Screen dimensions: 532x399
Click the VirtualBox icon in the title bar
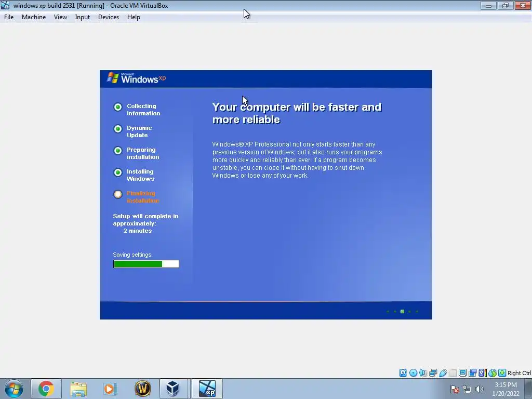(5, 5)
